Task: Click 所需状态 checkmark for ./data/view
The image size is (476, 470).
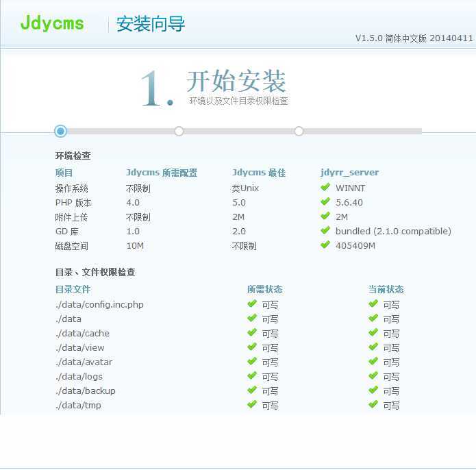Action: click(x=252, y=347)
